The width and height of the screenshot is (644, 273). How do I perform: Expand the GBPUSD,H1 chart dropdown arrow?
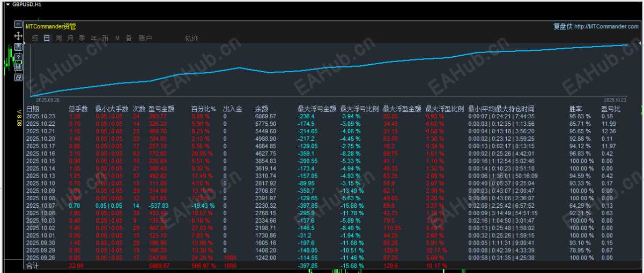click(8, 4)
